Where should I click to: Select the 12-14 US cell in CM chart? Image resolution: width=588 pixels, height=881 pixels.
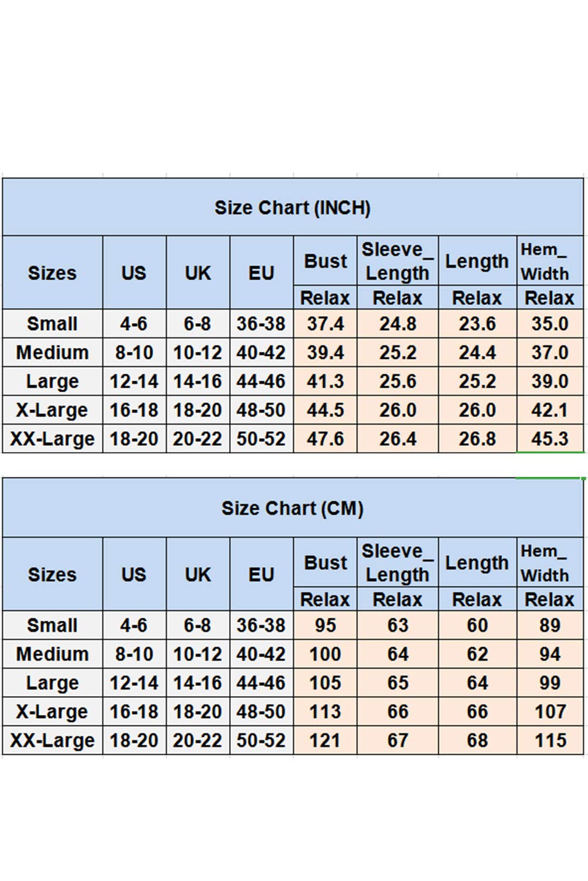(x=135, y=682)
